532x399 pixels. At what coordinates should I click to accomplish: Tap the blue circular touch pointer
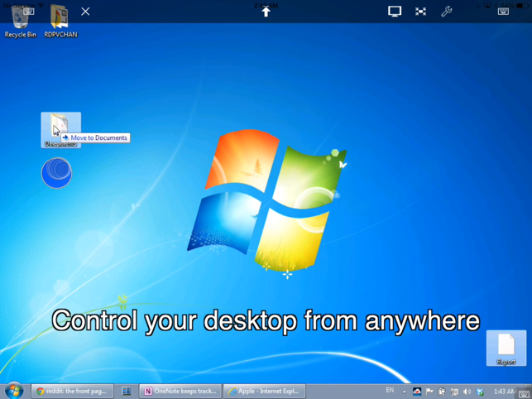pyautogui.click(x=56, y=173)
